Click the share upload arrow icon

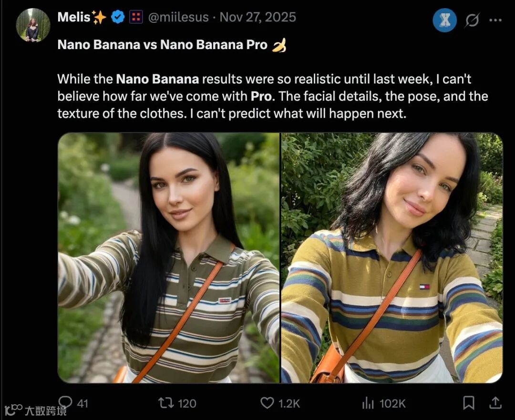click(495, 402)
